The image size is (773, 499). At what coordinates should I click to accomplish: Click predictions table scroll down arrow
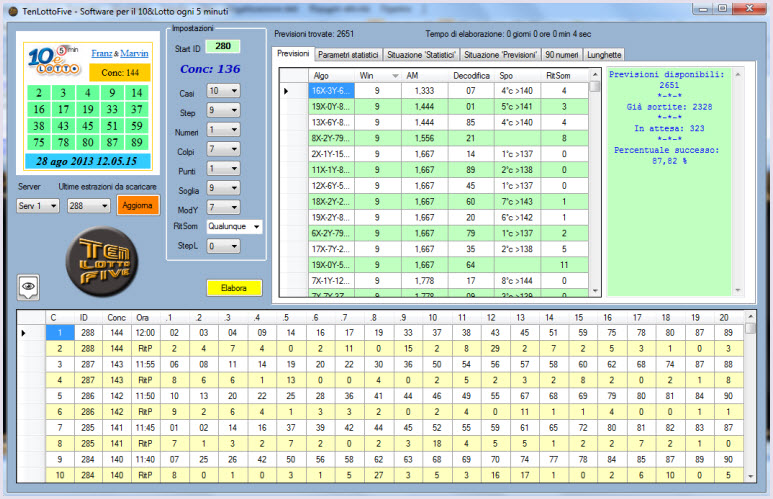(595, 291)
